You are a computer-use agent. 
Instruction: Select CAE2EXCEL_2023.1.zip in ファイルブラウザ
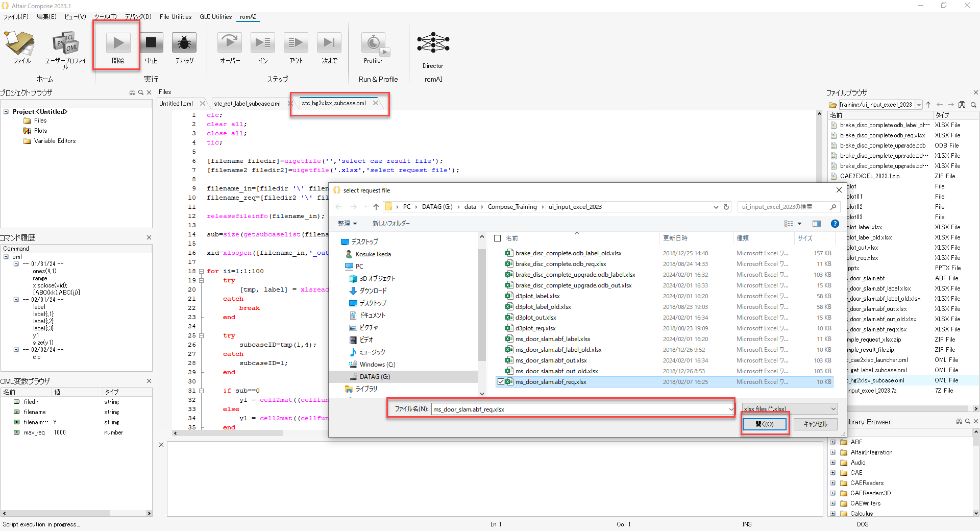(x=870, y=176)
